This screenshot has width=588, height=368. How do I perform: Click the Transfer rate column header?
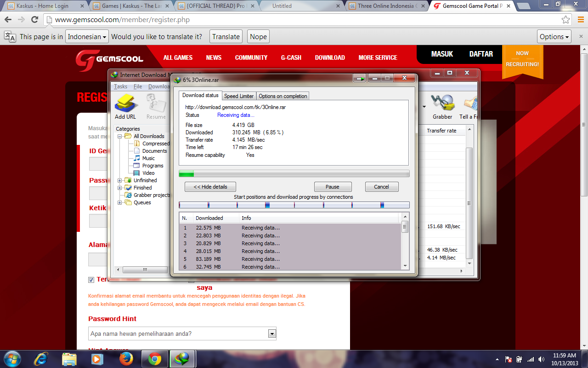point(444,131)
